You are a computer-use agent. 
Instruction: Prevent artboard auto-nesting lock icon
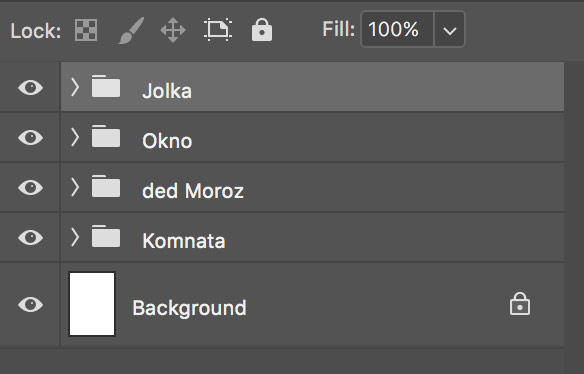click(218, 29)
